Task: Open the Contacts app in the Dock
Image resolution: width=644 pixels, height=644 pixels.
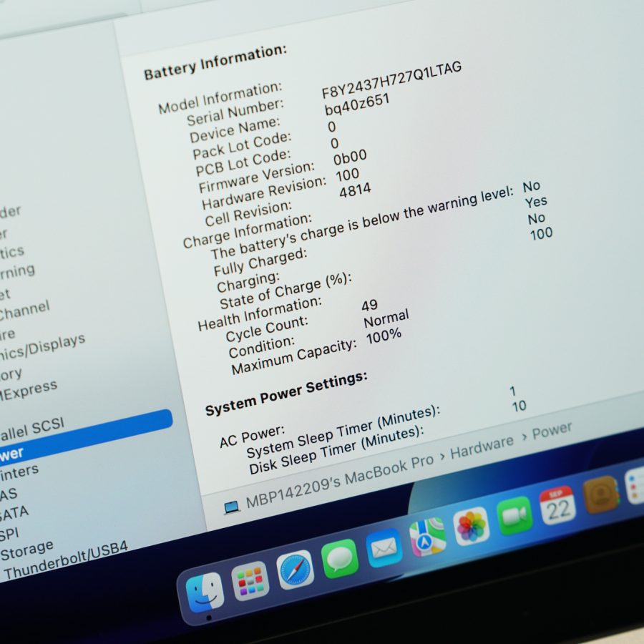Action: click(600, 494)
